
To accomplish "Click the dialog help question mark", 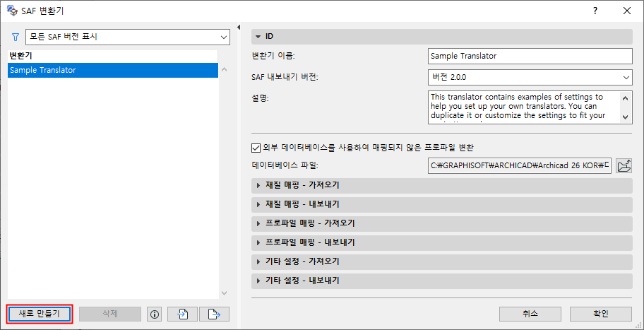I will point(595,11).
